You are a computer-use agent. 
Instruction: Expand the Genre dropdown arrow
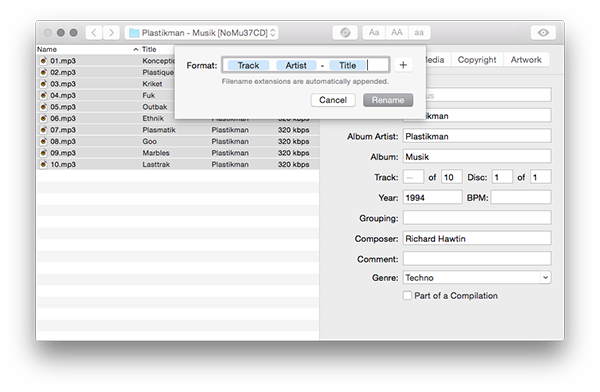[x=545, y=278]
